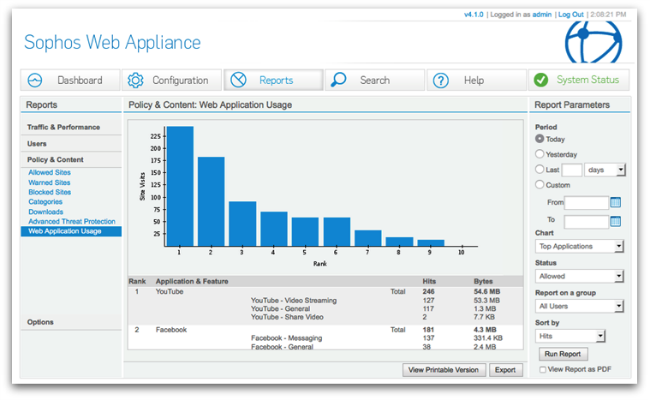Switch to the Reports tab
The image size is (650, 400).
[274, 80]
